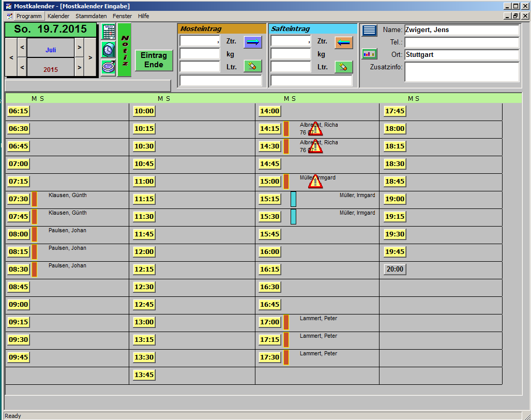Click the cyan marker at 15:15
The height and width of the screenshot is (420, 531).
[x=293, y=199]
